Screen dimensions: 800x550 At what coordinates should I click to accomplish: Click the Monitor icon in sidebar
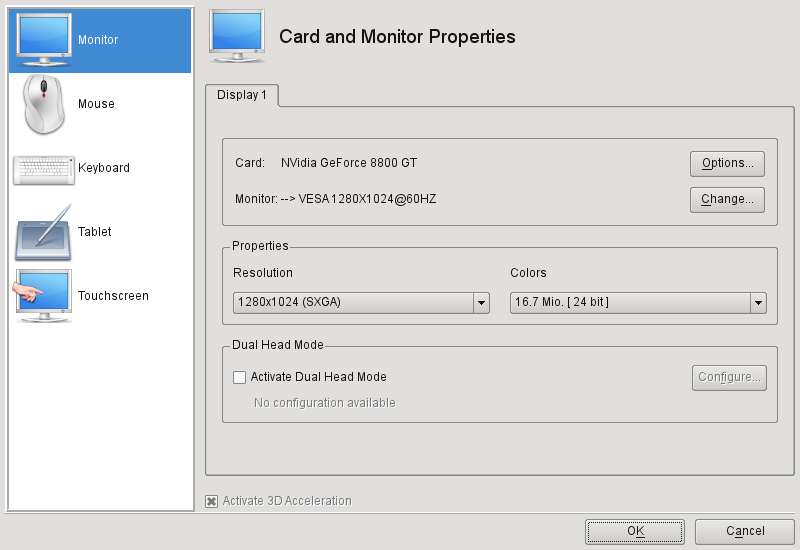coord(44,40)
